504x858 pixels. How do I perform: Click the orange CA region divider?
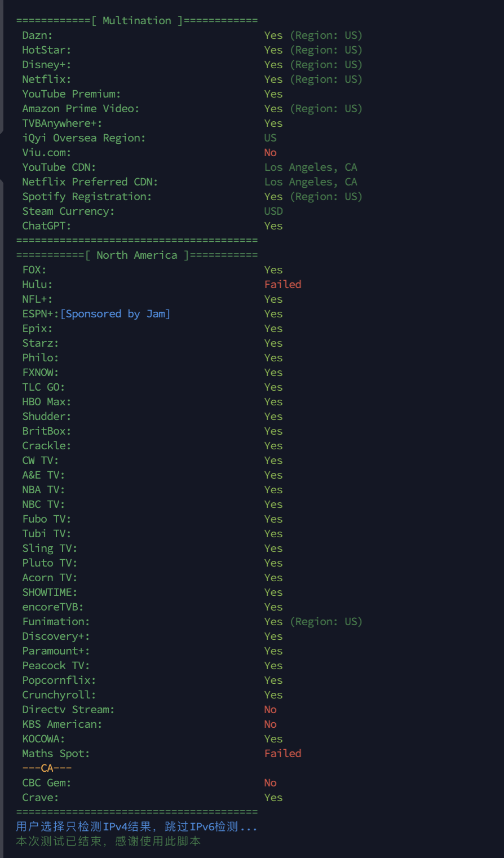tap(47, 768)
